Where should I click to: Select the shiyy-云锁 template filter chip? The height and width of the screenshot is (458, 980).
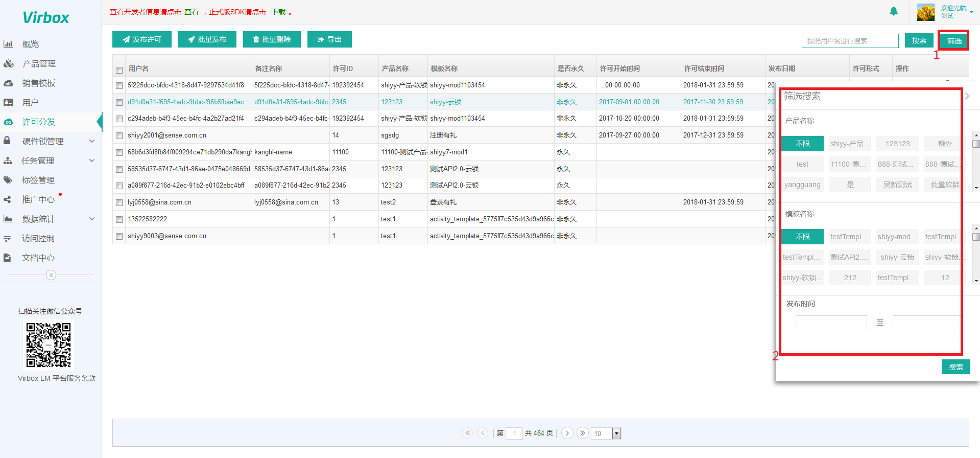(x=898, y=257)
